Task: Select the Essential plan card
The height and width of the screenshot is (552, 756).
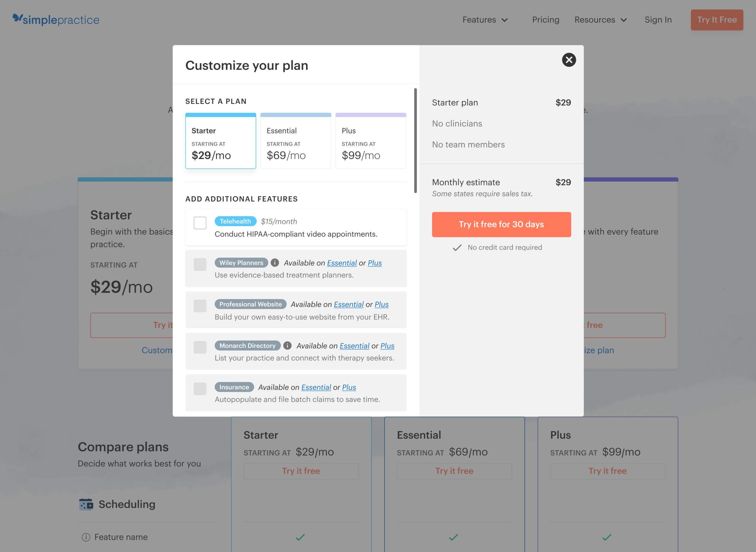Action: pos(295,141)
